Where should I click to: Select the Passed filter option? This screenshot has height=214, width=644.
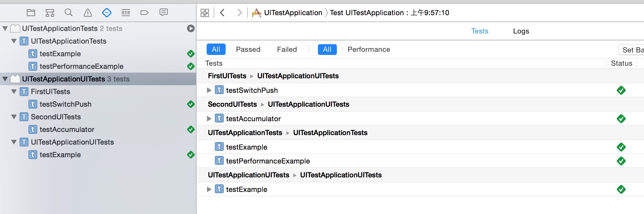248,50
